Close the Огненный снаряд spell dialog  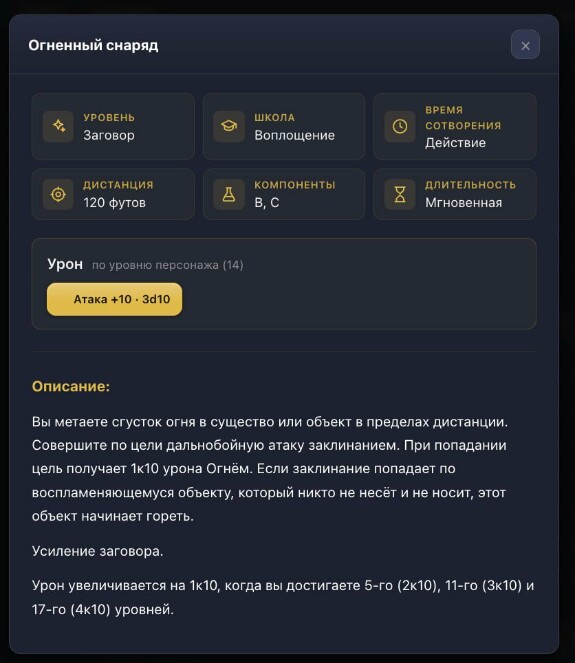(x=525, y=45)
